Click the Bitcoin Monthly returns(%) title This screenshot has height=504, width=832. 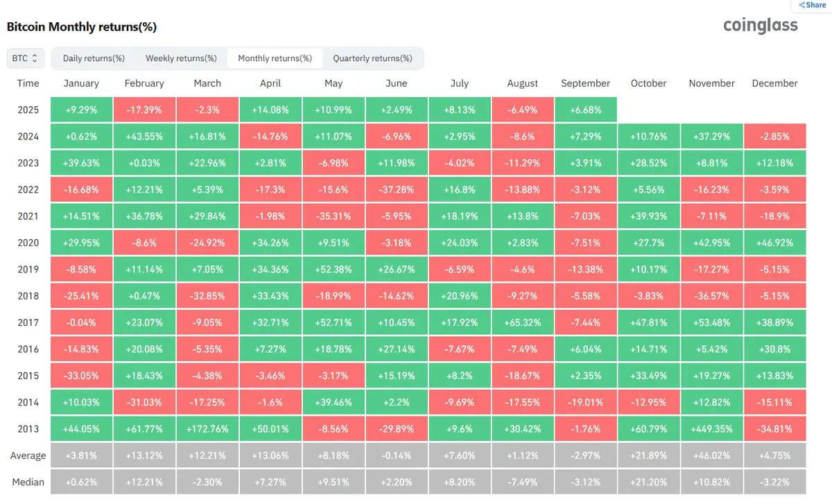tap(82, 27)
